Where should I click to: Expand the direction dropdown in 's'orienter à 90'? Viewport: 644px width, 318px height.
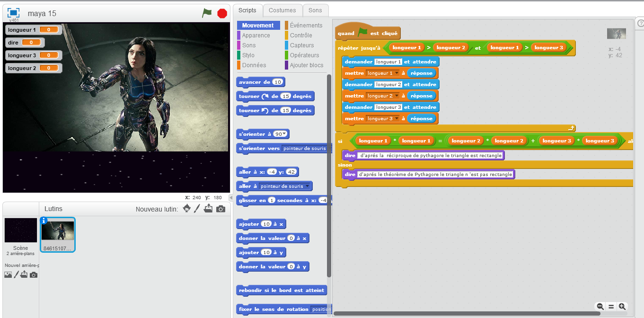285,134
